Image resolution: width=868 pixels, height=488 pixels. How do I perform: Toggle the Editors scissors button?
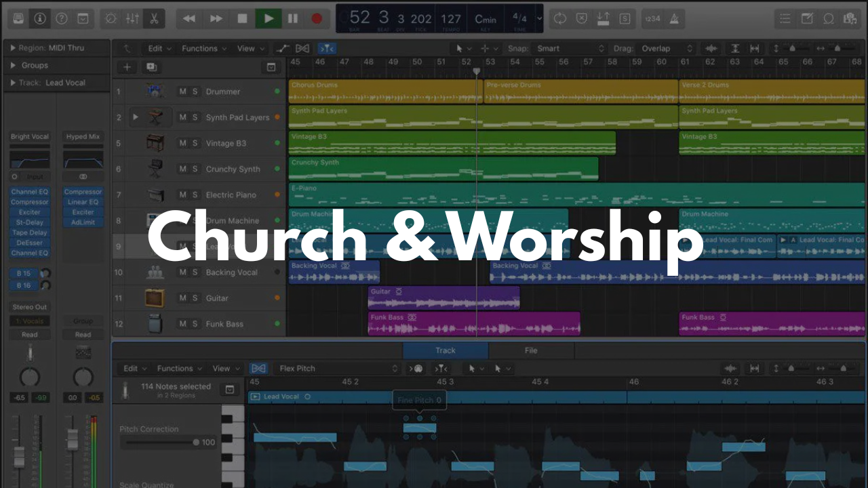pyautogui.click(x=155, y=18)
